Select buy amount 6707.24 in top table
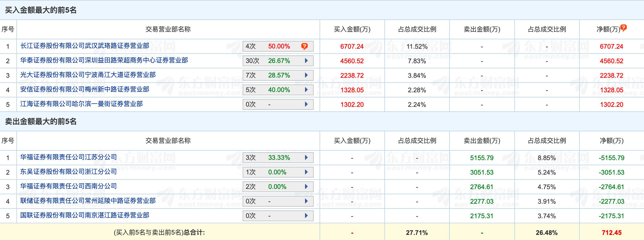 click(x=352, y=47)
